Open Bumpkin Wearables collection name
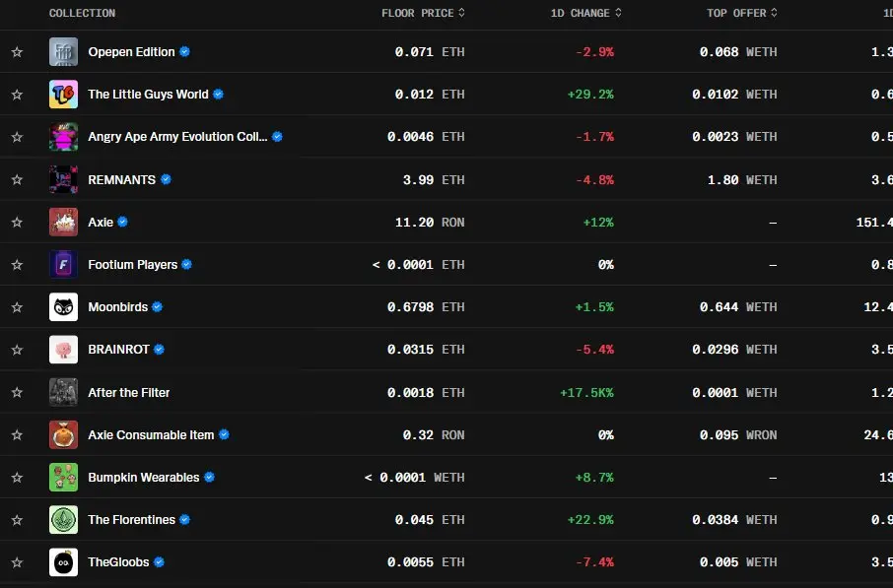The image size is (893, 588). 144,478
